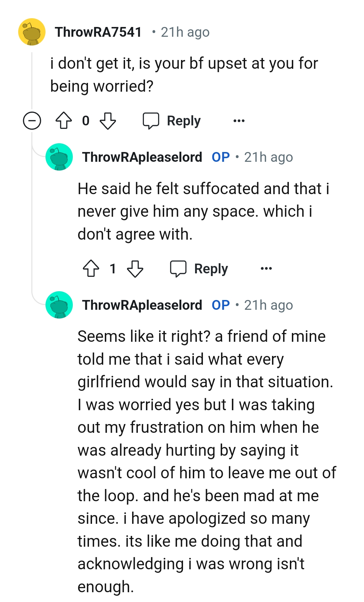Collapse ThrowRA7541's comment thread
Viewport: 364px width, 602px height.
[x=32, y=120]
